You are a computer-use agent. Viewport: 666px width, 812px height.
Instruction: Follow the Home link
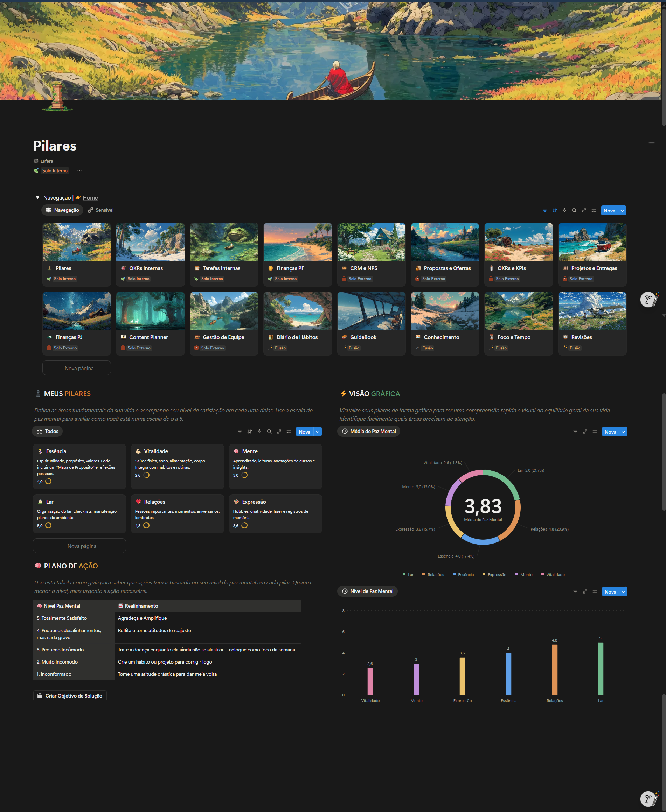[x=90, y=198]
